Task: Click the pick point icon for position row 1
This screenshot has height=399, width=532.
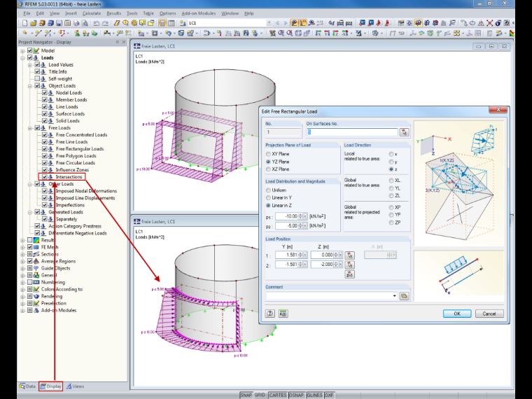Action: click(x=349, y=255)
